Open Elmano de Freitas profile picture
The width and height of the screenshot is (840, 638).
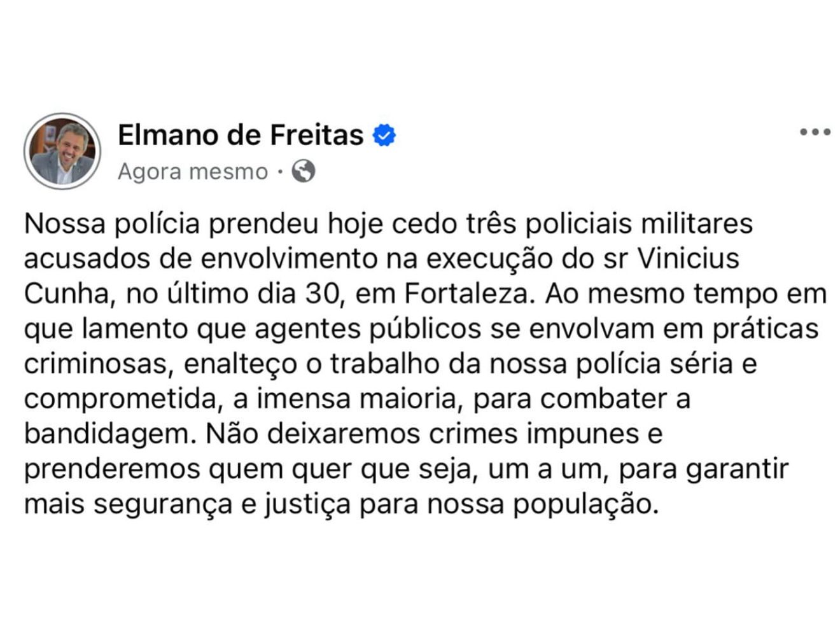click(62, 151)
